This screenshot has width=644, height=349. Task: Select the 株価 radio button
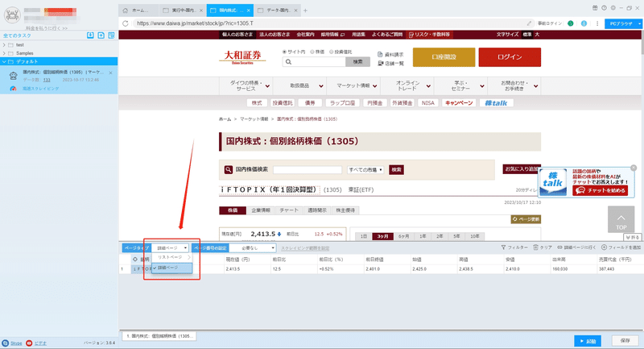point(312,52)
